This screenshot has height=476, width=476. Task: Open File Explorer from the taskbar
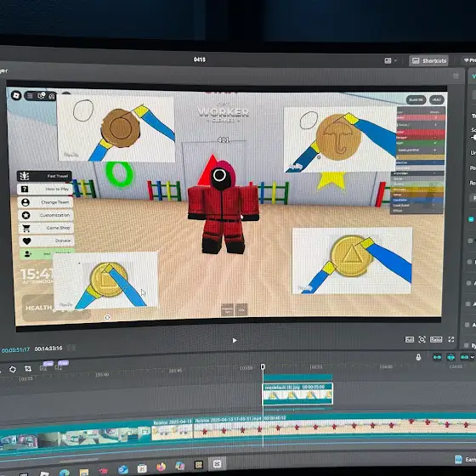[x=84, y=472]
